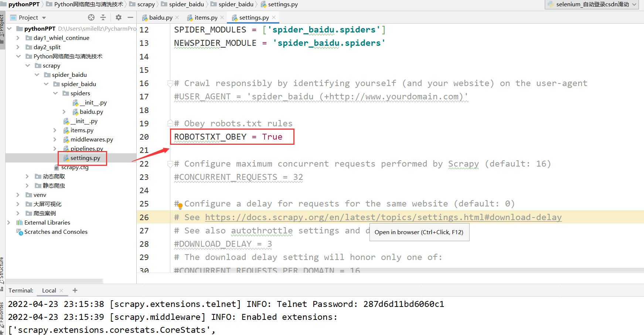Fold the comment block at line 22
644x335 pixels.
[170, 164]
